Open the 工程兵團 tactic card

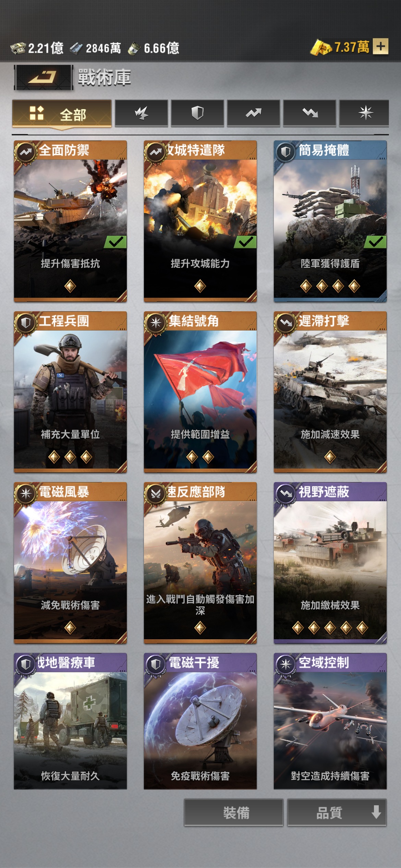(70, 392)
